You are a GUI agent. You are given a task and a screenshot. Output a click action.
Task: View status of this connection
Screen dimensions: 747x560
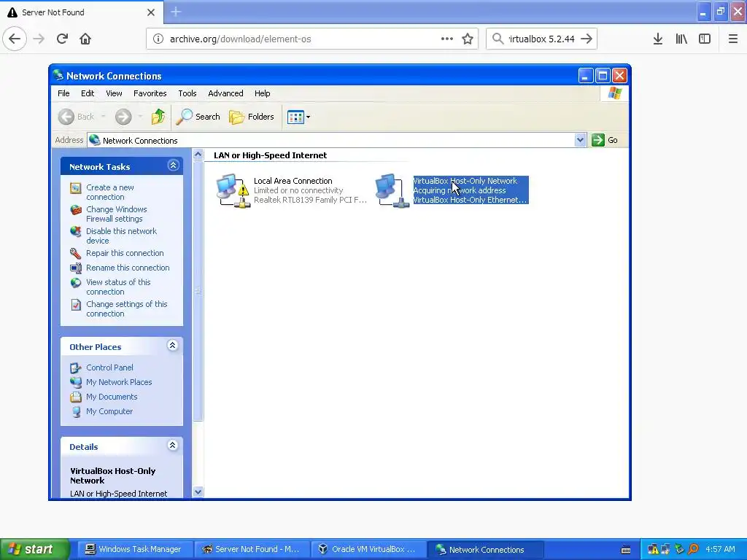tap(118, 287)
